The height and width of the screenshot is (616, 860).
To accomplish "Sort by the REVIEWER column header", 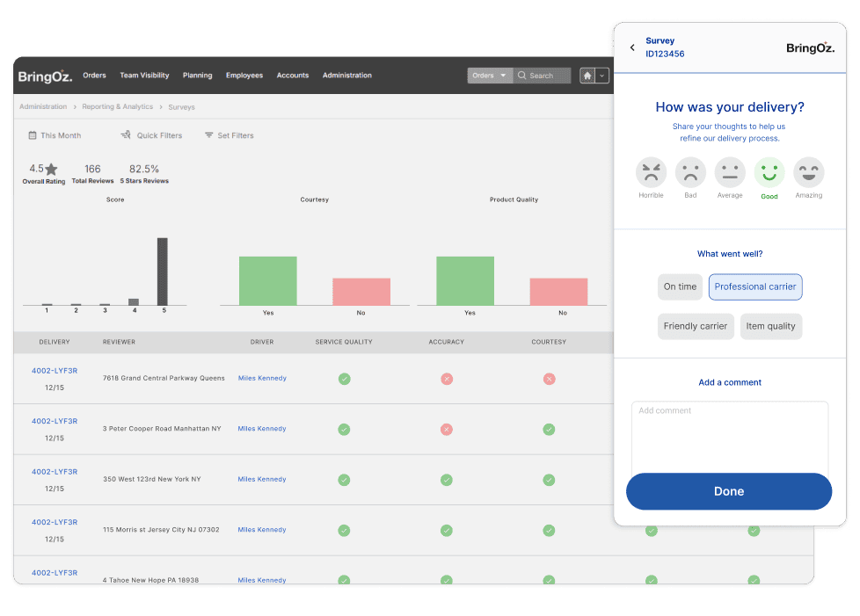I will pos(119,342).
